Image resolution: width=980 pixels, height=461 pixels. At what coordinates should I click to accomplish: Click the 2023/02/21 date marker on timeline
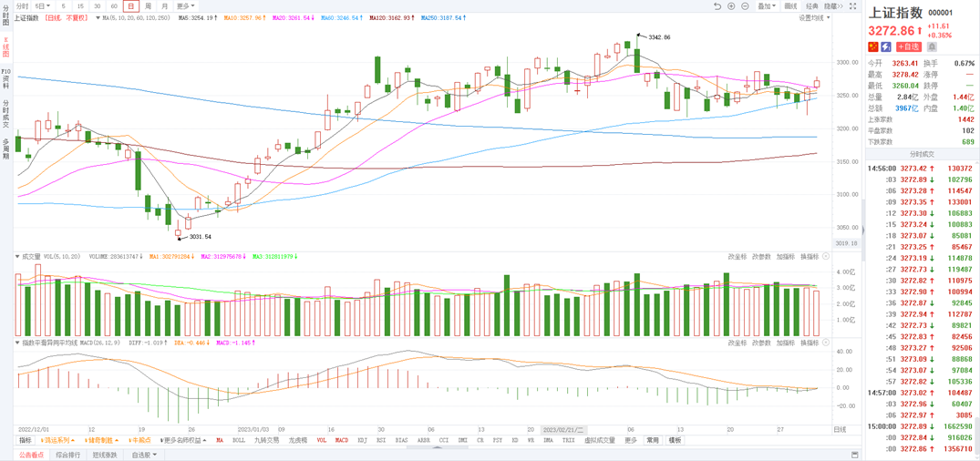coord(562,429)
